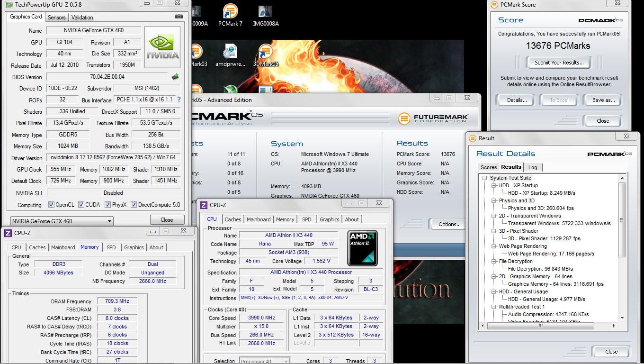Click the NVIDIA logo in GPU-Z

[x=162, y=47]
